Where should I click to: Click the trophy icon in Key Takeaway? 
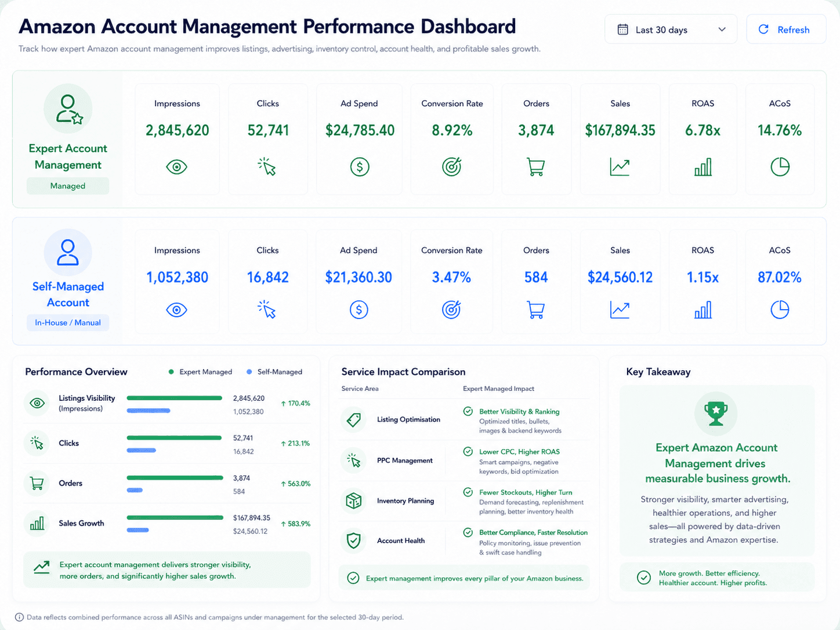click(x=716, y=413)
